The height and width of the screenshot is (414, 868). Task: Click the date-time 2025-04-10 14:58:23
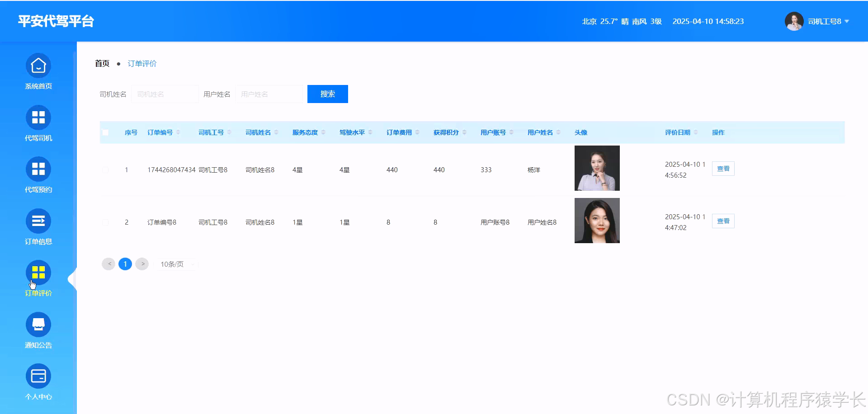coord(708,21)
